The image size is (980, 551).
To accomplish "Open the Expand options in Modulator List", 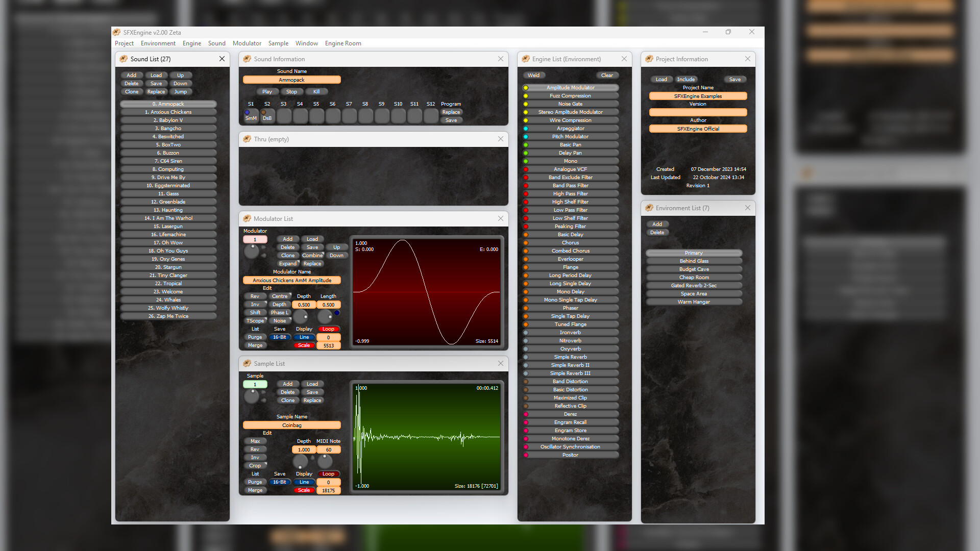I will (x=287, y=263).
